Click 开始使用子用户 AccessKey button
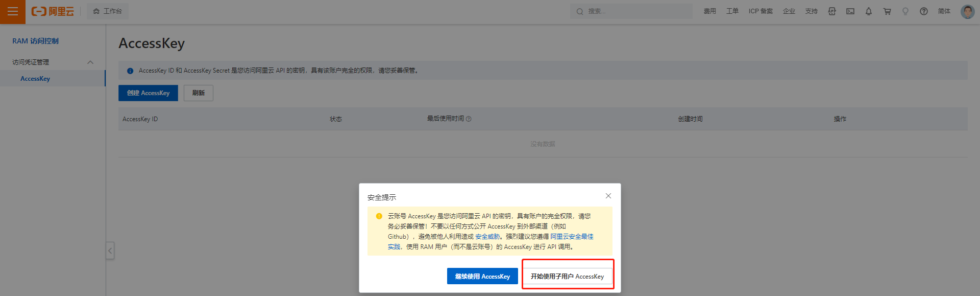The image size is (980, 296). point(567,276)
